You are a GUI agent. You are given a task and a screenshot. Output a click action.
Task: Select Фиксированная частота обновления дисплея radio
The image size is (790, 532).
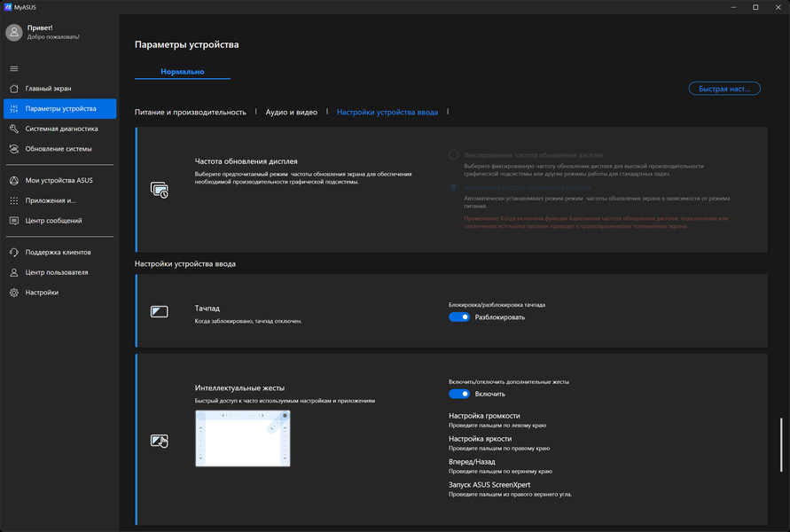coord(454,155)
